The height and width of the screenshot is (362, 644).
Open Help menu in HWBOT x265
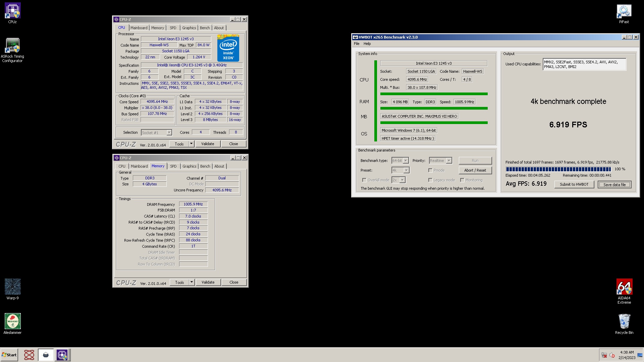[x=367, y=44]
